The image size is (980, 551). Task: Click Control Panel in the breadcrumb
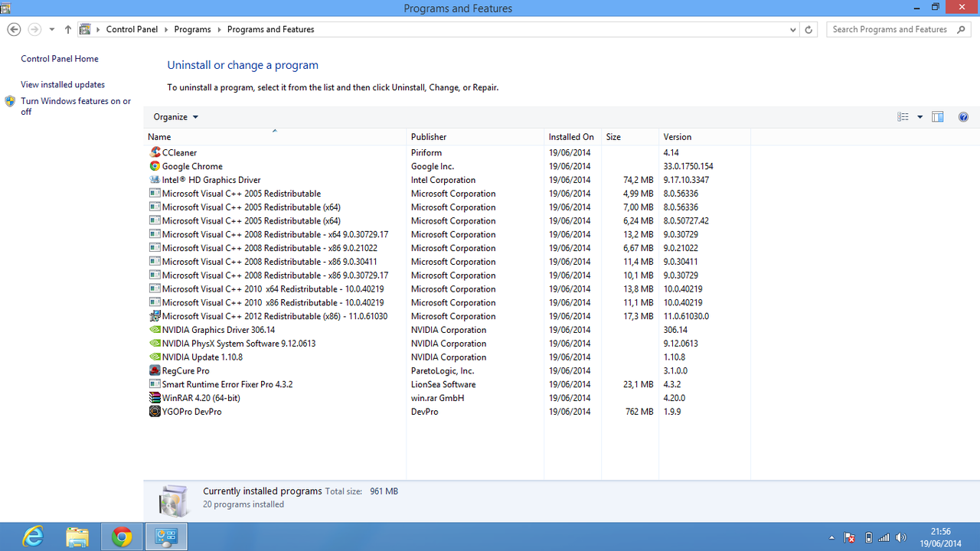(132, 29)
